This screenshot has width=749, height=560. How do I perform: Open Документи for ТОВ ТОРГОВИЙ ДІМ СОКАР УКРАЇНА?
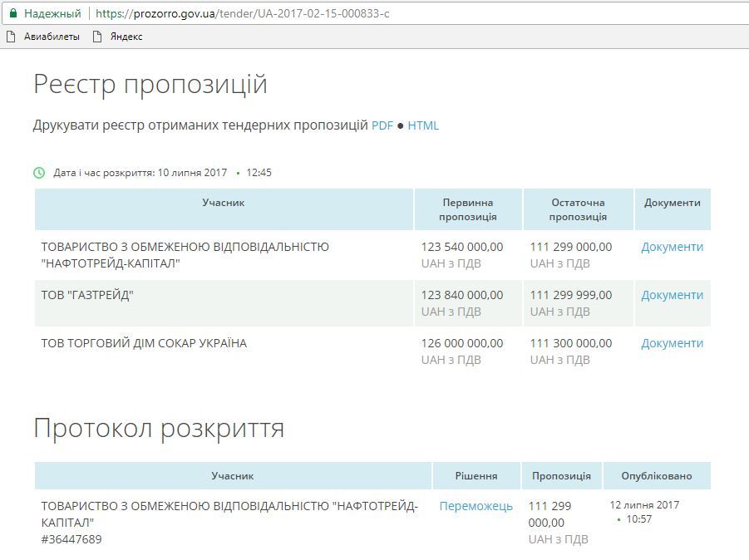point(672,342)
